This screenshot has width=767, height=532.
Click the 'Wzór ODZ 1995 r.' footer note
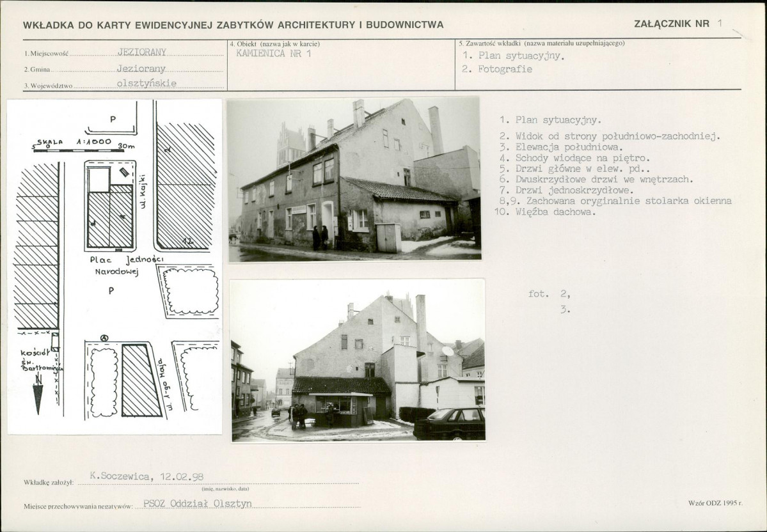(715, 503)
